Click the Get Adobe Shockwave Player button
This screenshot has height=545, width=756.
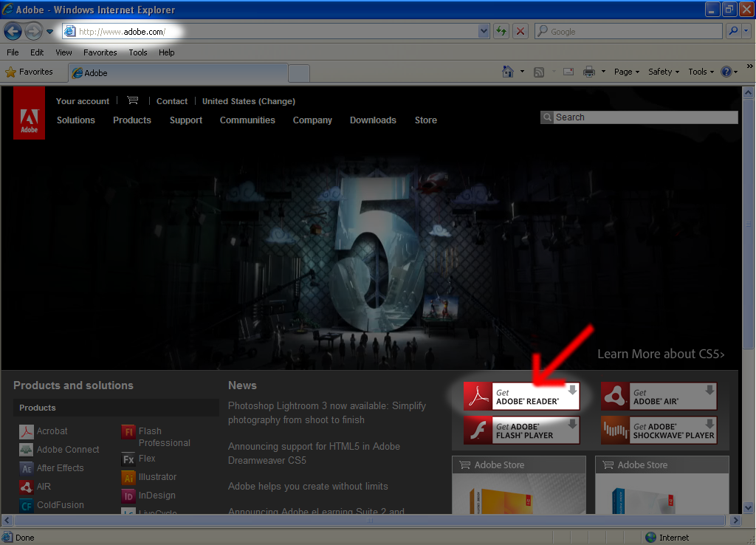659,431
